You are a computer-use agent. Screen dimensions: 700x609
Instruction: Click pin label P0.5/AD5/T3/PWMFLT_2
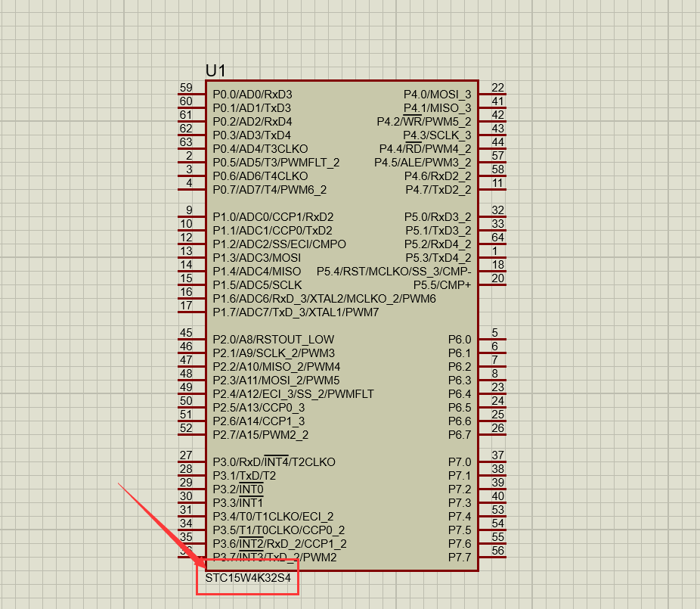point(276,163)
